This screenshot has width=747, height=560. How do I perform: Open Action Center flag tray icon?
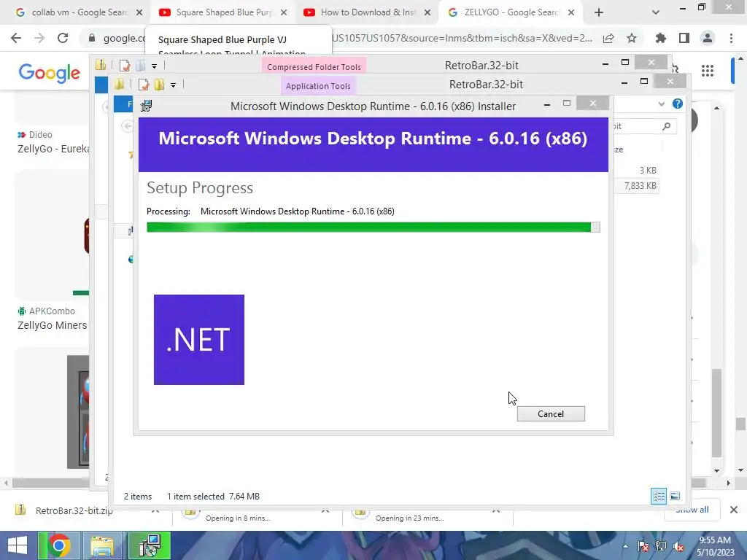tap(643, 546)
